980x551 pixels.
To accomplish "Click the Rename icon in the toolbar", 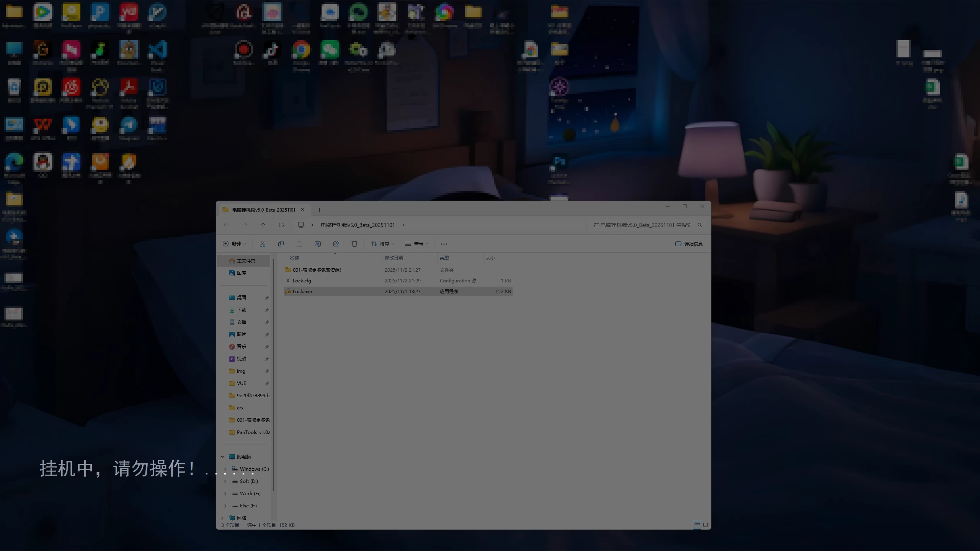I will [x=317, y=244].
